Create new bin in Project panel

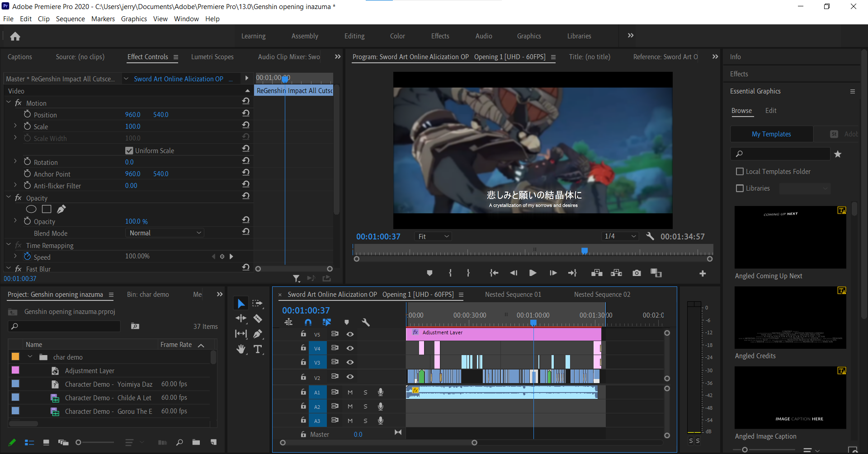[x=196, y=442]
